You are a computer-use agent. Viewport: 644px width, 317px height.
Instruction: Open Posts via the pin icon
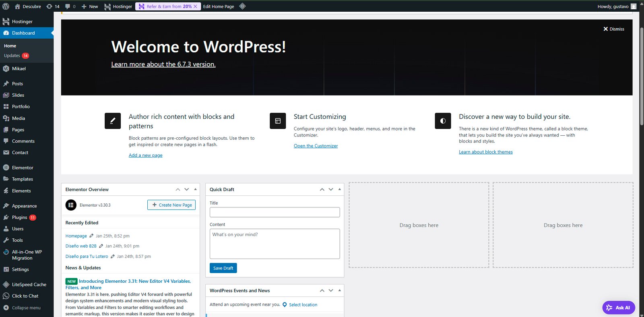click(6, 84)
